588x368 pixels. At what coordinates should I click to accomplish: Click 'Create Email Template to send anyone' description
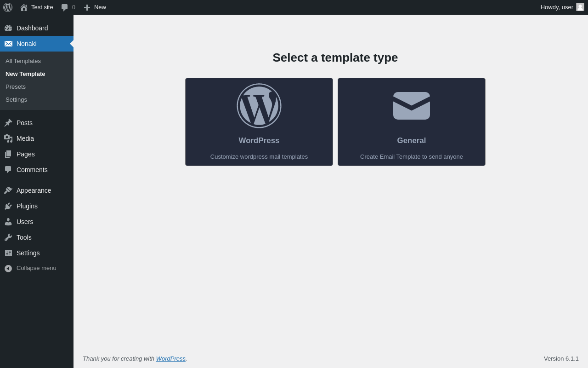412,156
